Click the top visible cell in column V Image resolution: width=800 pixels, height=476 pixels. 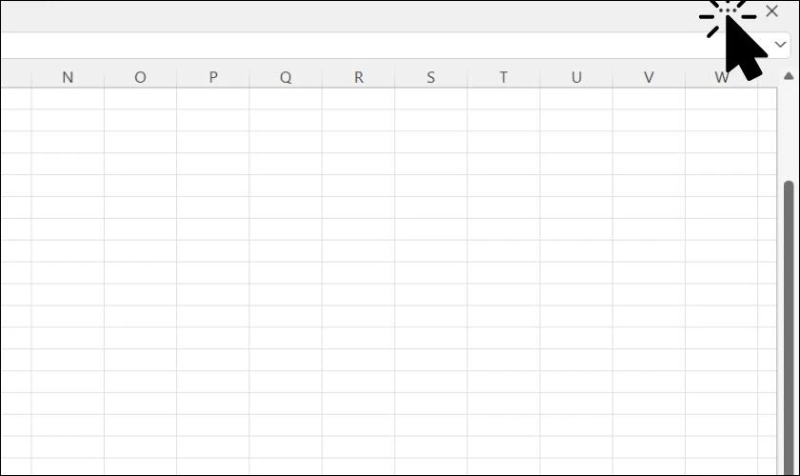[649, 98]
